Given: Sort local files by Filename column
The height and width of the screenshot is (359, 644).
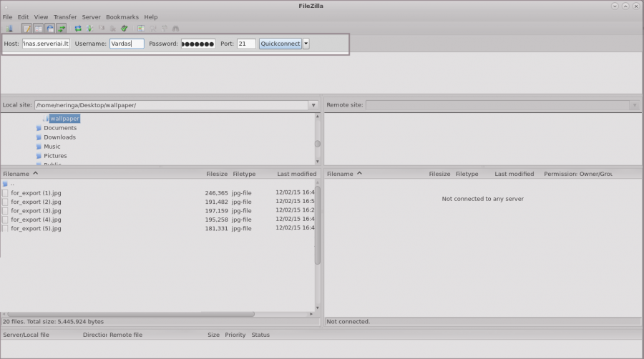Looking at the screenshot, I should [x=16, y=174].
